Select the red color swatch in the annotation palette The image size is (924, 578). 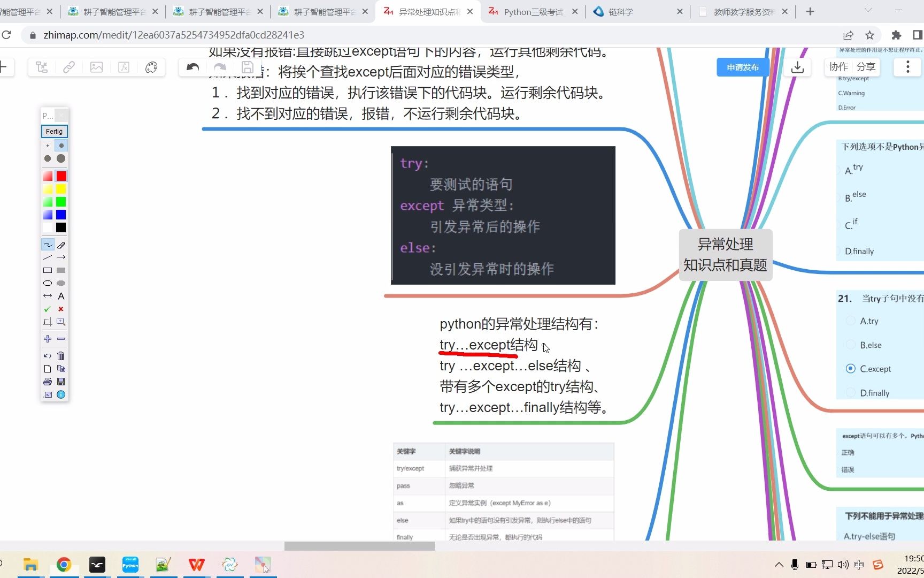tap(61, 176)
